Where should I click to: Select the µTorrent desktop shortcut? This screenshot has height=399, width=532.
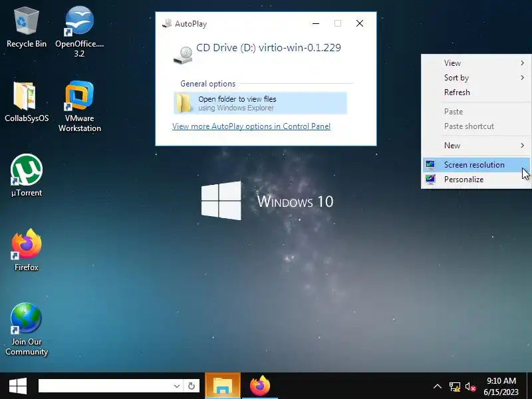27,176
